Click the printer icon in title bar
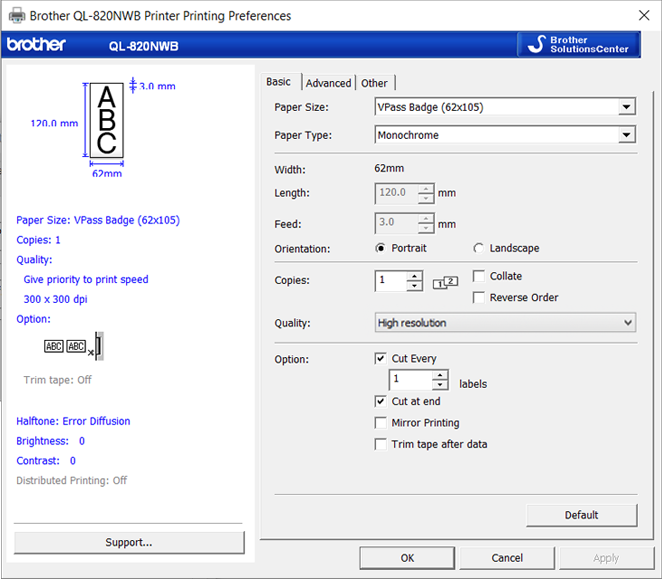Image resolution: width=662 pixels, height=579 pixels. click(17, 16)
